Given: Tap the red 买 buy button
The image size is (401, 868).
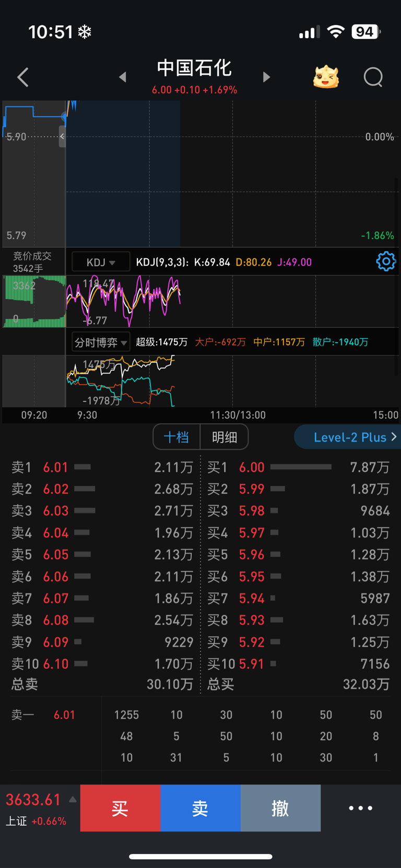Looking at the screenshot, I should 120,808.
